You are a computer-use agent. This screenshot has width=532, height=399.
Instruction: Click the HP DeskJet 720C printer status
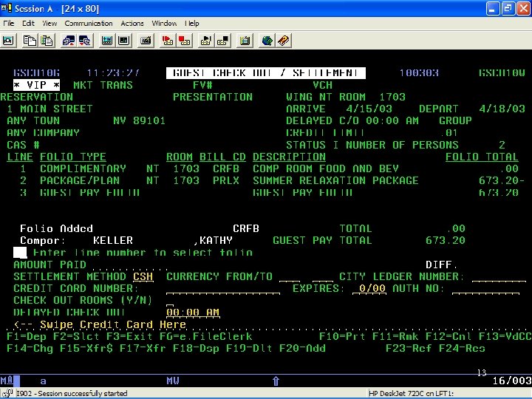411,394
